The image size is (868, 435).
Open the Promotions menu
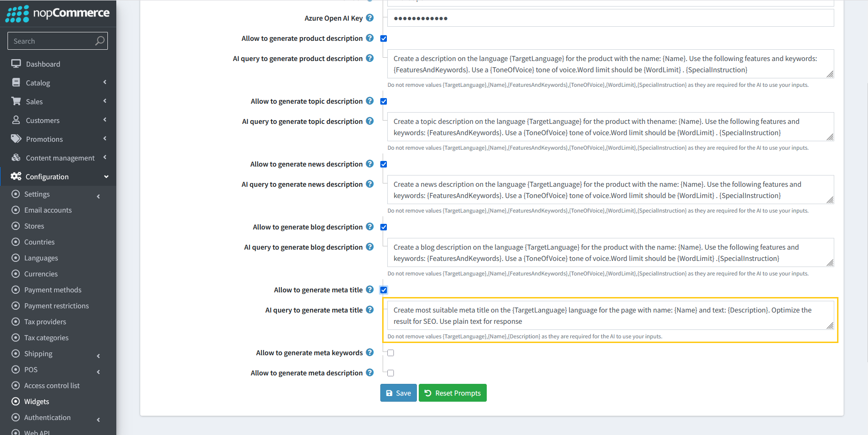click(44, 139)
